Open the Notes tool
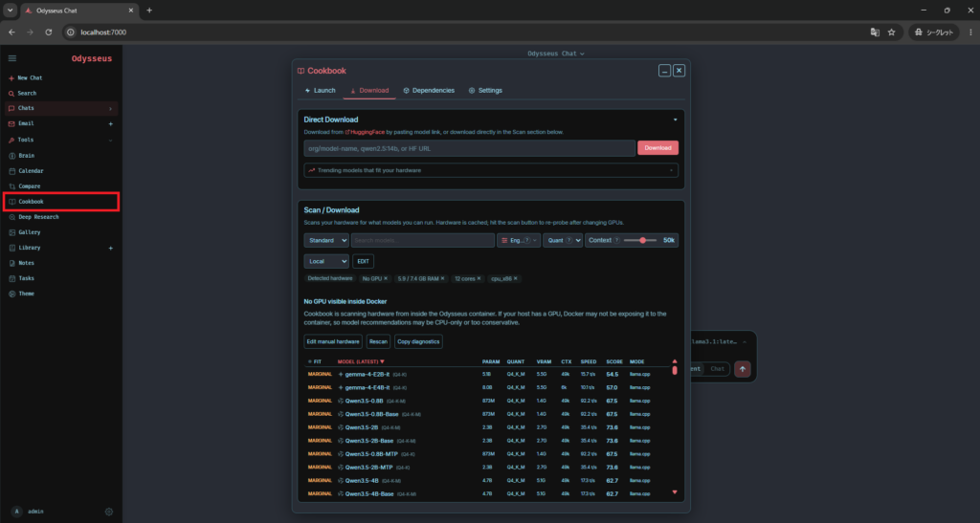This screenshot has width=980, height=523. (21, 263)
